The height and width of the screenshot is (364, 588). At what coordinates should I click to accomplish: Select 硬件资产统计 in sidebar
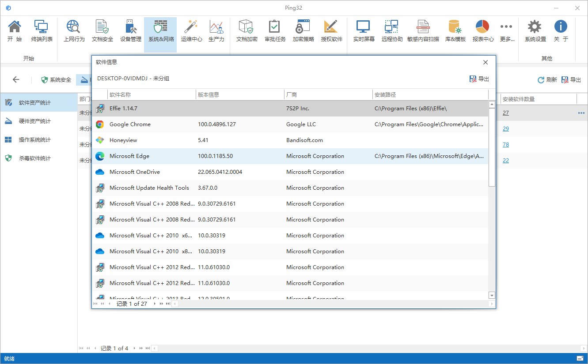[39, 121]
